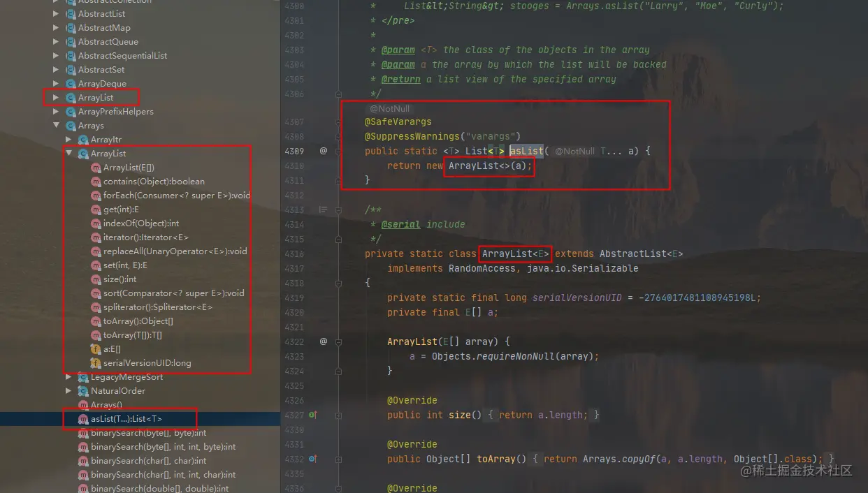Select forEach(Consumer<? super E>):void in tree

coord(177,196)
